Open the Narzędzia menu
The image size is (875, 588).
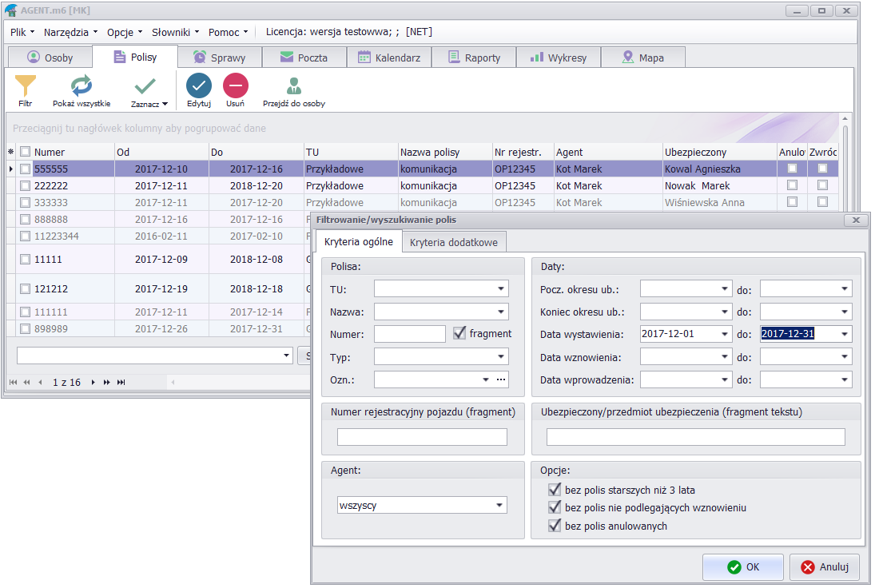click(70, 33)
